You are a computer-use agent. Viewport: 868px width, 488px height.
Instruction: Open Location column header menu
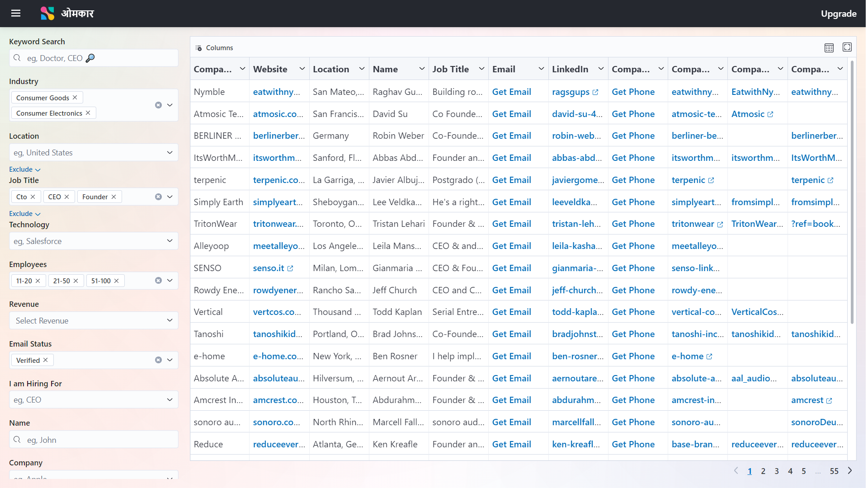click(362, 69)
